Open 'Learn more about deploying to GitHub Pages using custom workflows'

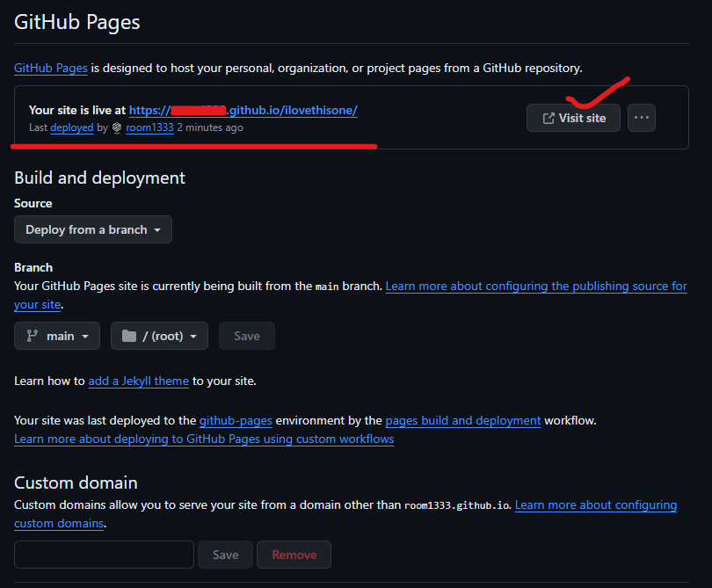click(204, 439)
